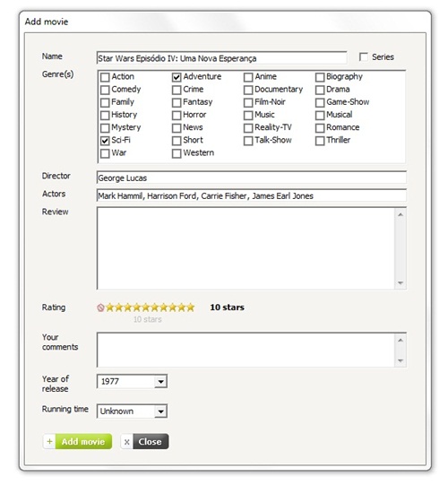Image resolution: width=448 pixels, height=485 pixels.
Task: Check the Biography genre
Action: (x=320, y=77)
